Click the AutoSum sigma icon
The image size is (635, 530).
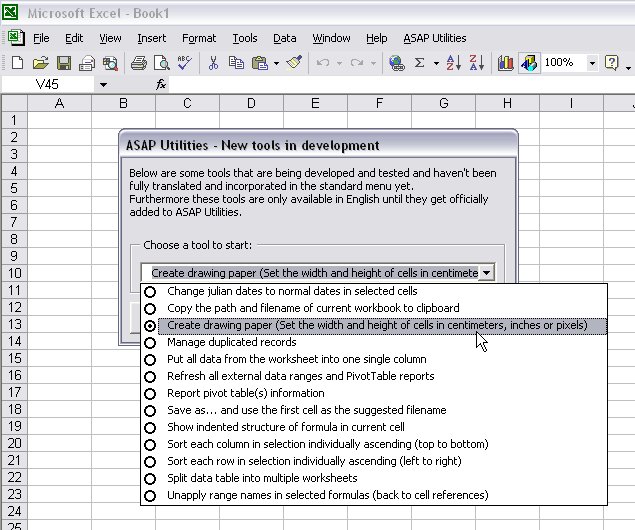[x=420, y=63]
